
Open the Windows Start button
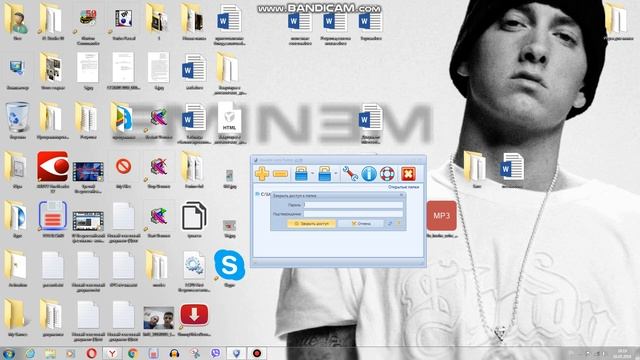(x=8, y=353)
